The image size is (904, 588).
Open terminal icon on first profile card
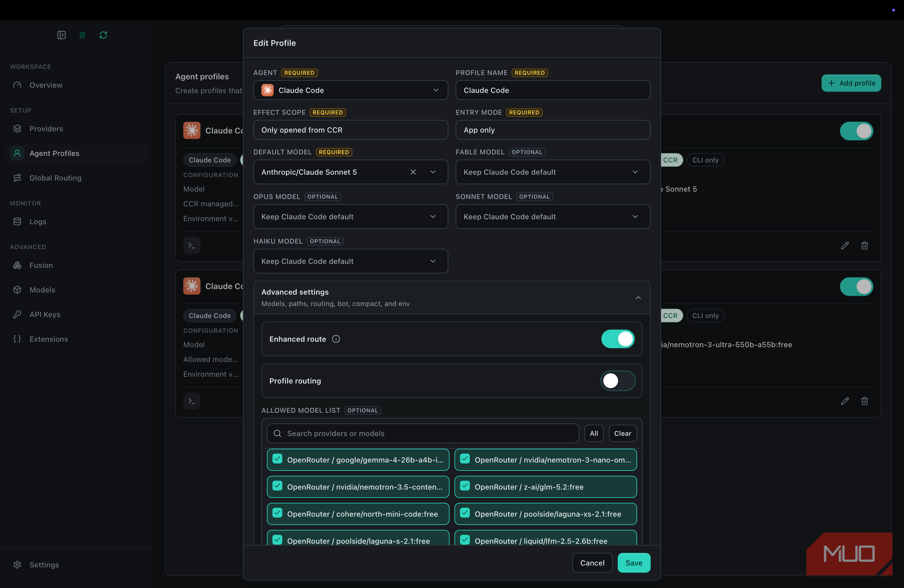coord(192,245)
